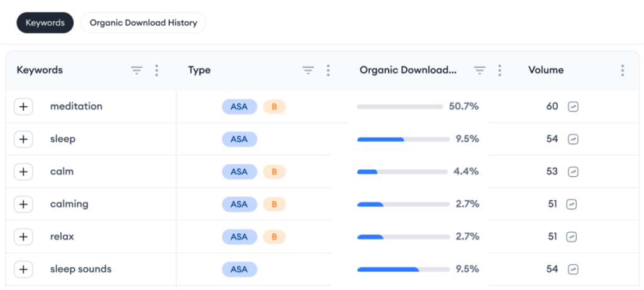Open the Keywords tab
644x290 pixels.
(45, 23)
